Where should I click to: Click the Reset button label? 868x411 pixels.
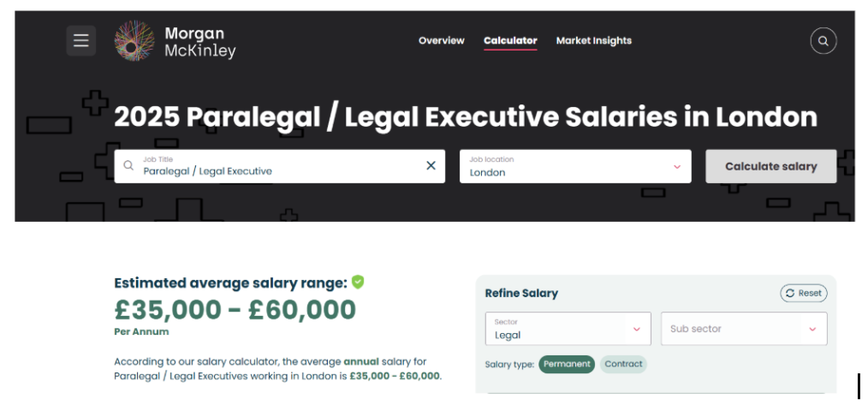point(810,293)
